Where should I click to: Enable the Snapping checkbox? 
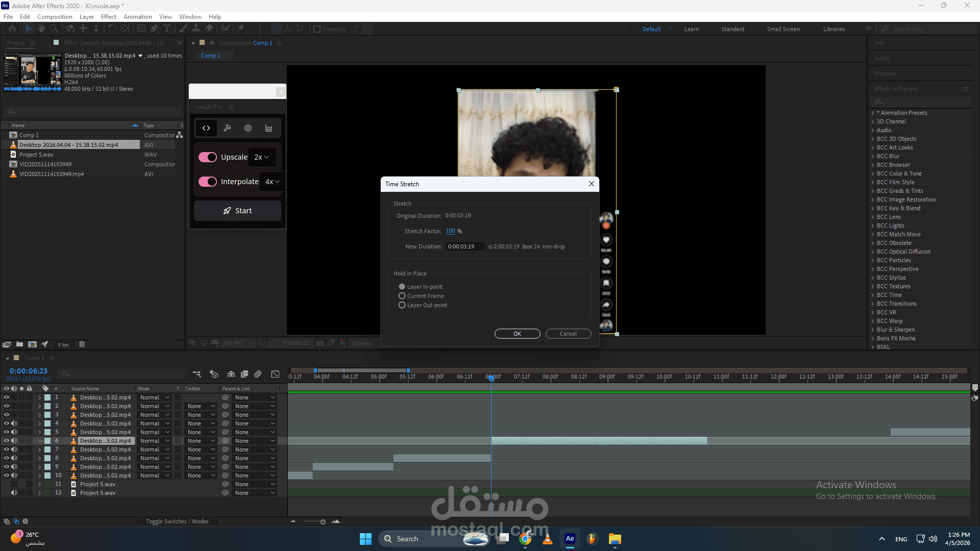[317, 29]
